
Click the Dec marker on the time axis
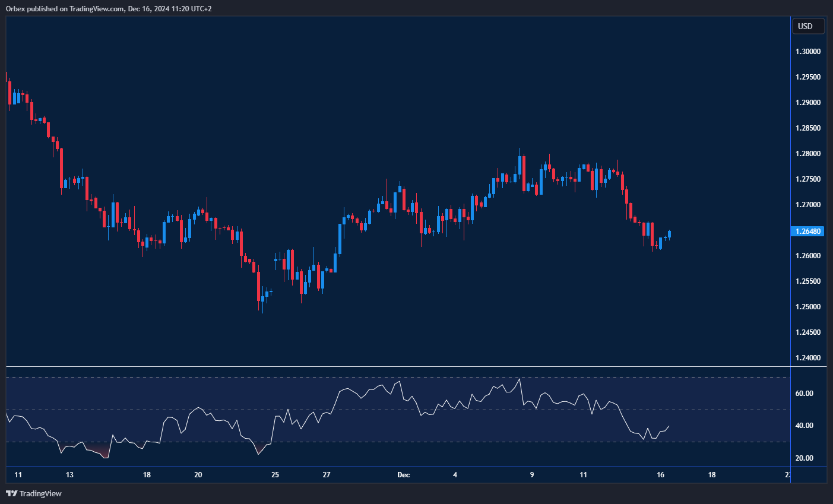tap(404, 475)
